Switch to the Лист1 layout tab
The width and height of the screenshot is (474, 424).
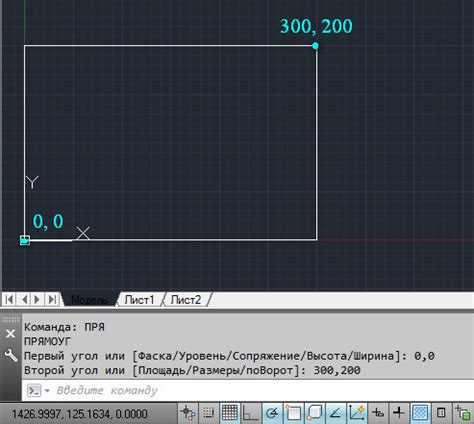[x=139, y=300]
